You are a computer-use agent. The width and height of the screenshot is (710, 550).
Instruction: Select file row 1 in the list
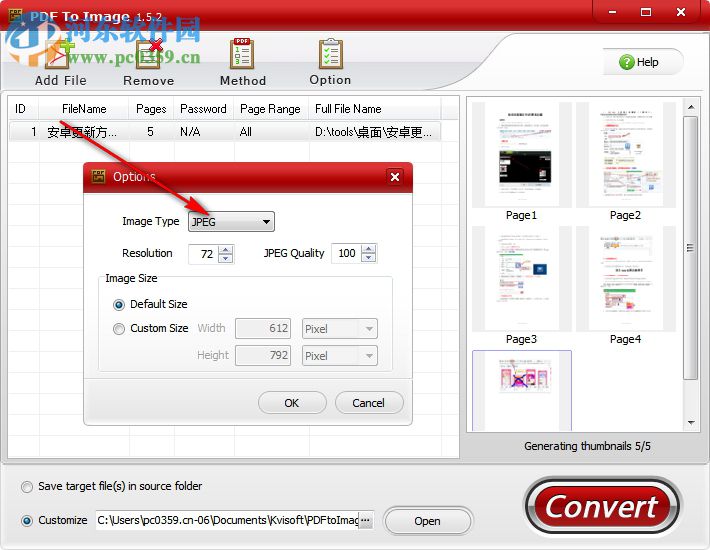[225, 132]
